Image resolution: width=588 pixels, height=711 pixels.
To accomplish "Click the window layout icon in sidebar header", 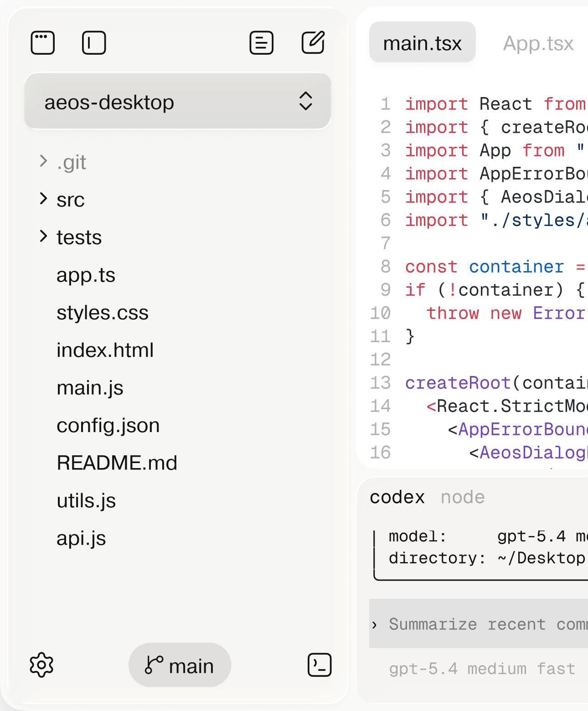I will click(43, 43).
